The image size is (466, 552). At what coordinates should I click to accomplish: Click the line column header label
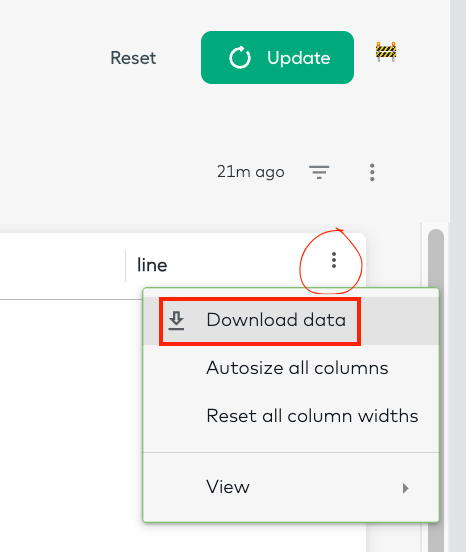tap(152, 265)
